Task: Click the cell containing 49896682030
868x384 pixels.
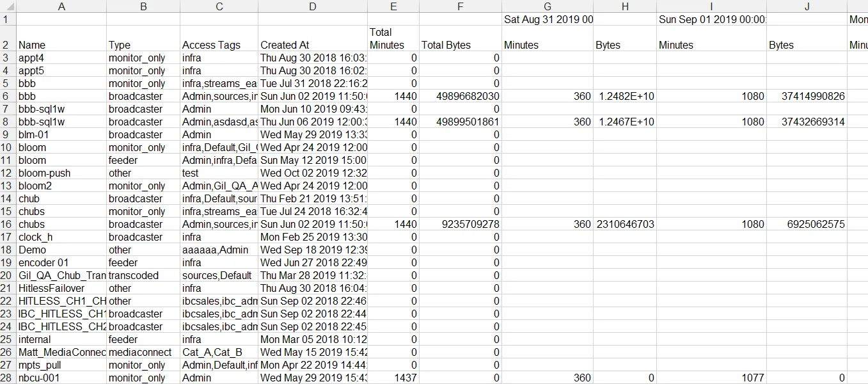Action: [461, 97]
